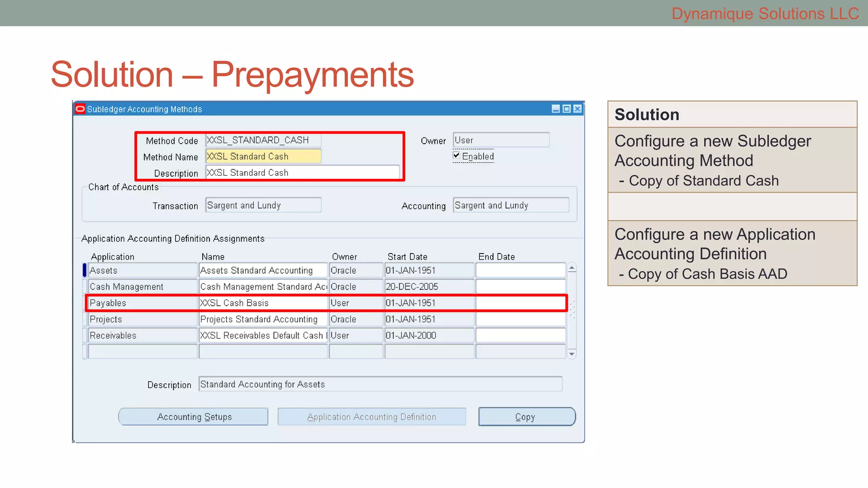The width and height of the screenshot is (868, 488).
Task: Click Application Accounting Definition button
Action: point(372,417)
